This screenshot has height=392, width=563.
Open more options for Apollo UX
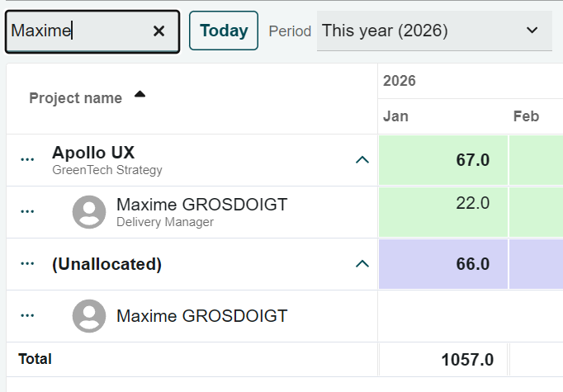pos(27,160)
